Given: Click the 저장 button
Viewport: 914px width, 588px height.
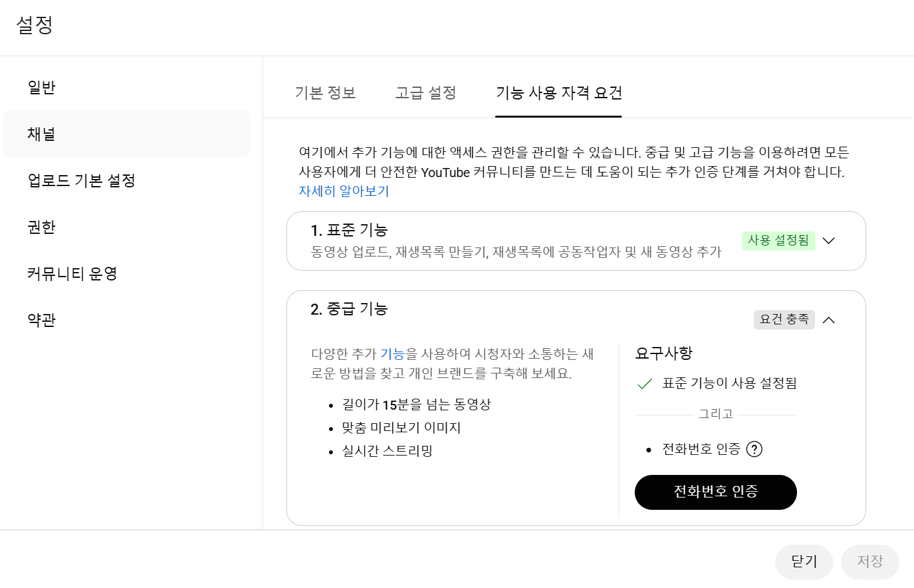Looking at the screenshot, I should pyautogui.click(x=870, y=562).
